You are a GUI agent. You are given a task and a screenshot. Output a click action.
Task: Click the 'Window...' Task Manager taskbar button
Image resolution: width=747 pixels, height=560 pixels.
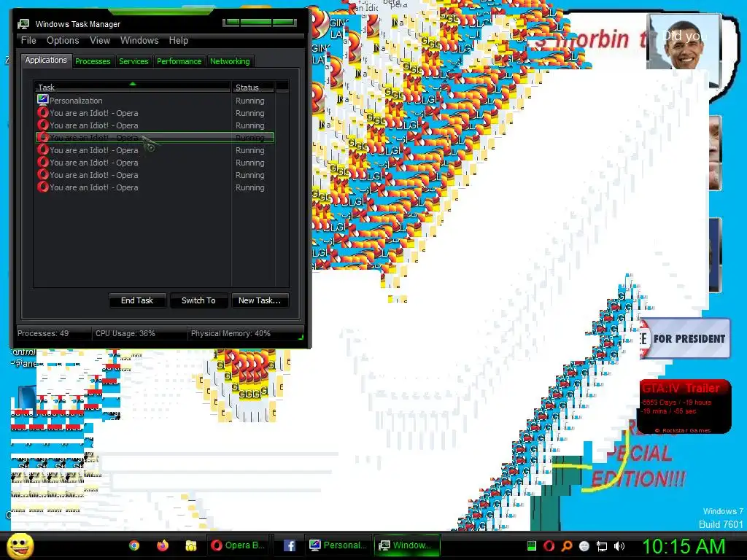coord(407,545)
